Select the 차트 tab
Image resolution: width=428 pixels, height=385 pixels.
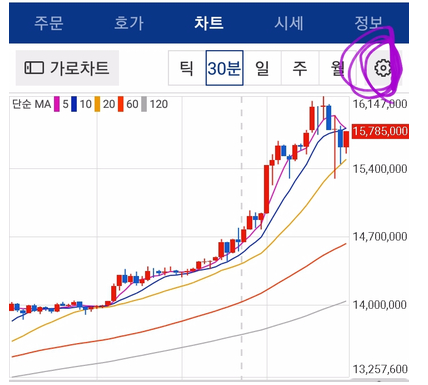click(x=209, y=23)
